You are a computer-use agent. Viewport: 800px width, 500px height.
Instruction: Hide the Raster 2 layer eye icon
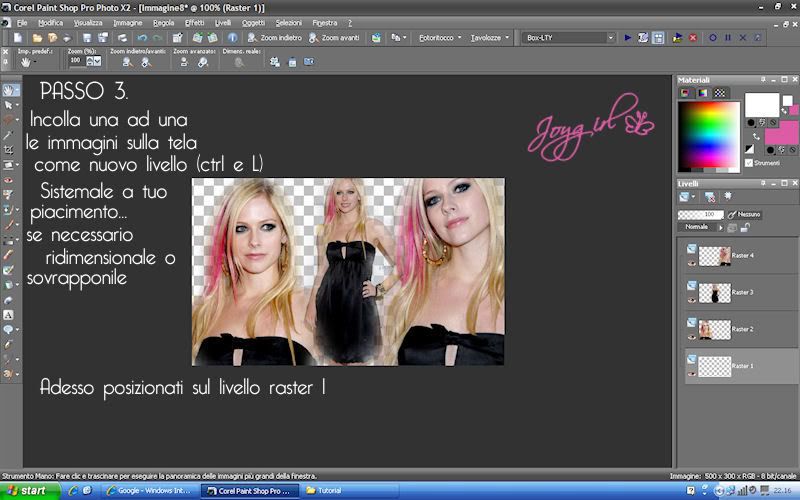pyautogui.click(x=692, y=337)
